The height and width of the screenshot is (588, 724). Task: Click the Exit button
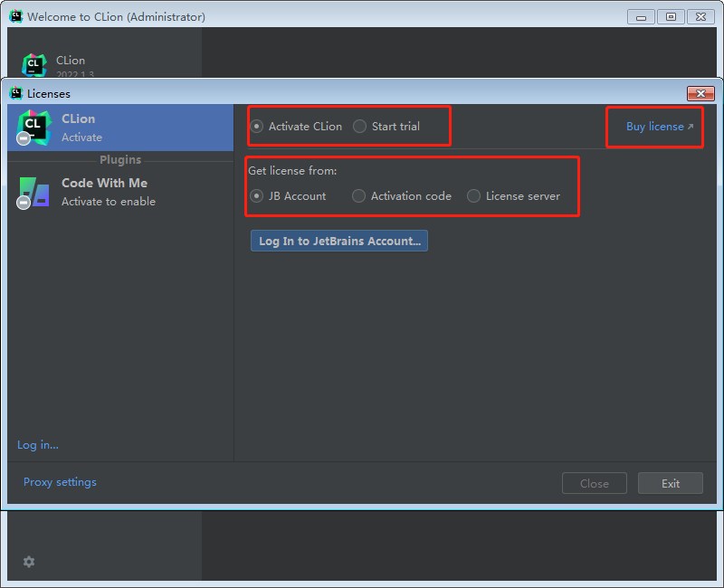point(671,483)
